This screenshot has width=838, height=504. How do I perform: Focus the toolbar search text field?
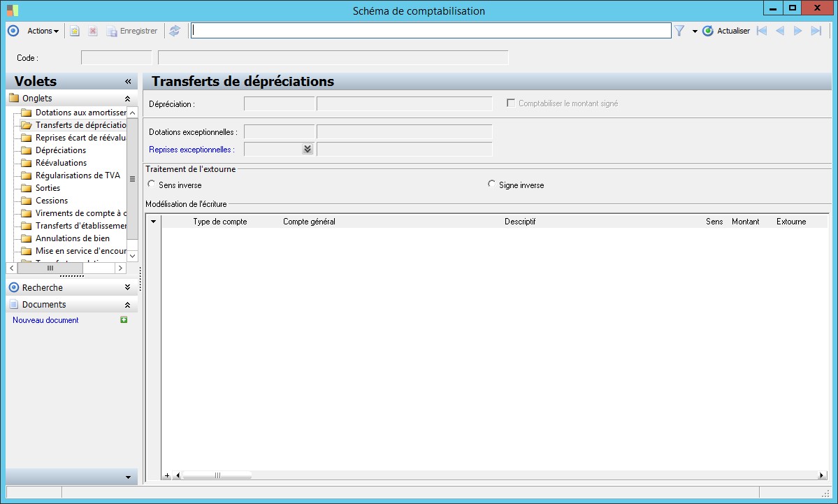point(431,31)
